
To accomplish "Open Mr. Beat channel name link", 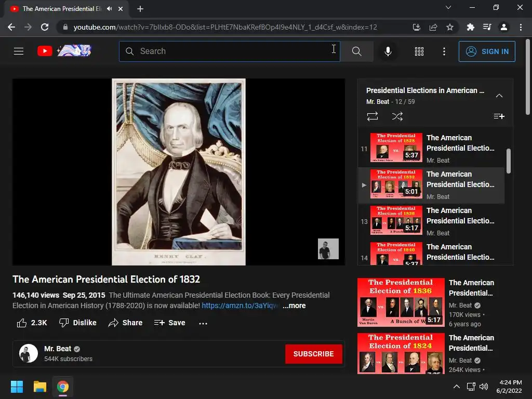I will coord(58,349).
